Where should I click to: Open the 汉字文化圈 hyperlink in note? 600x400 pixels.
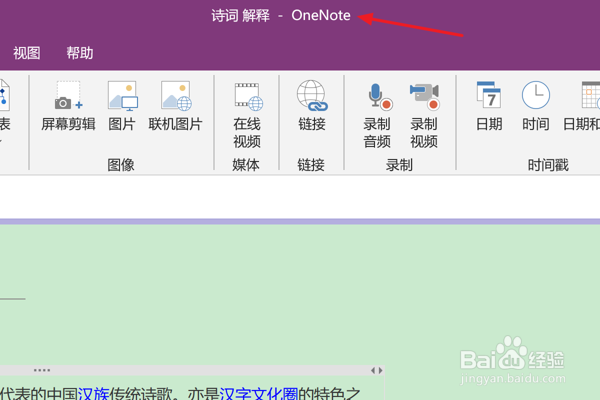259,393
